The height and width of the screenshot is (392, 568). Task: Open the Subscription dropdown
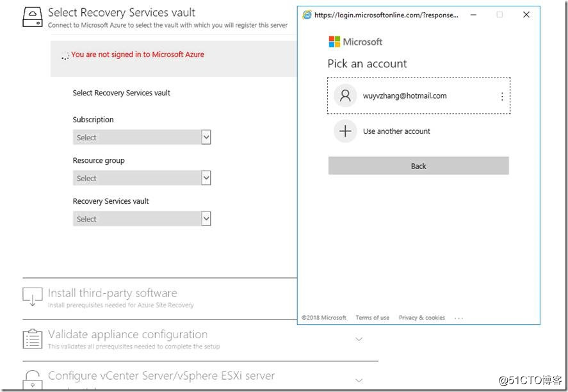point(142,137)
